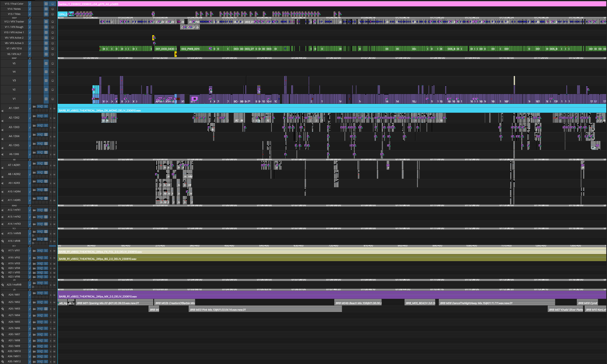Show waveform on A35 / MX12 track
This screenshot has width=607, height=364.
tap(34, 362)
